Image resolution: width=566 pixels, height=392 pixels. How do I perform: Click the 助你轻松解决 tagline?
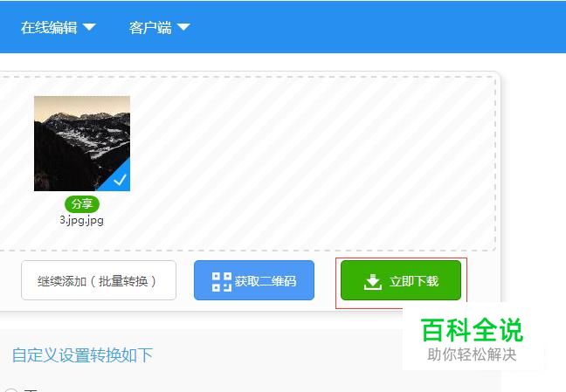point(472,354)
